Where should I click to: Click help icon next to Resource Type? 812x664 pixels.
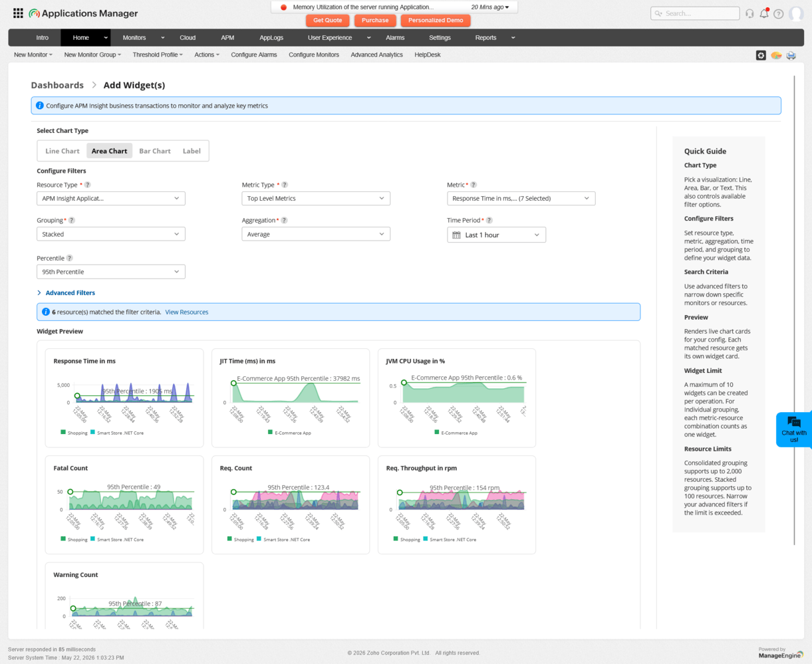click(87, 185)
